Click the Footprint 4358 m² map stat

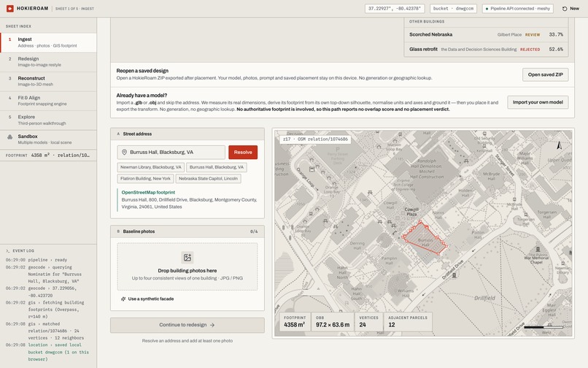[x=295, y=321]
